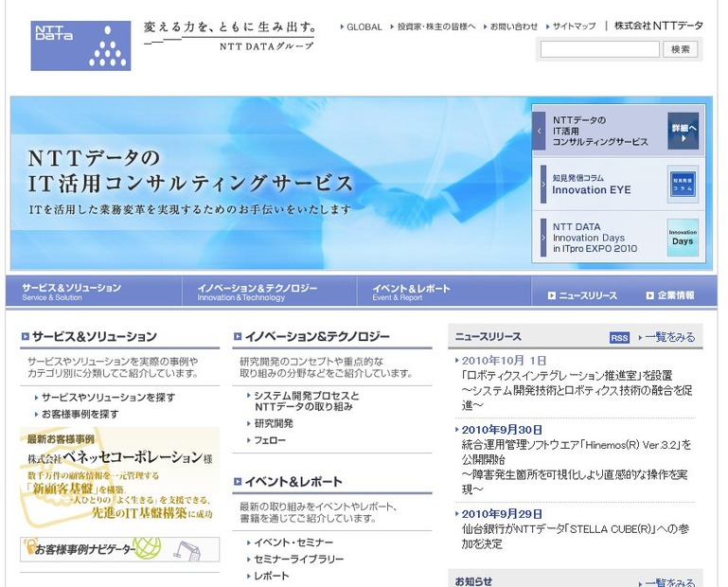Click イノベーション&テクノロジー section heading
This screenshot has height=587, width=728.
click(x=317, y=336)
